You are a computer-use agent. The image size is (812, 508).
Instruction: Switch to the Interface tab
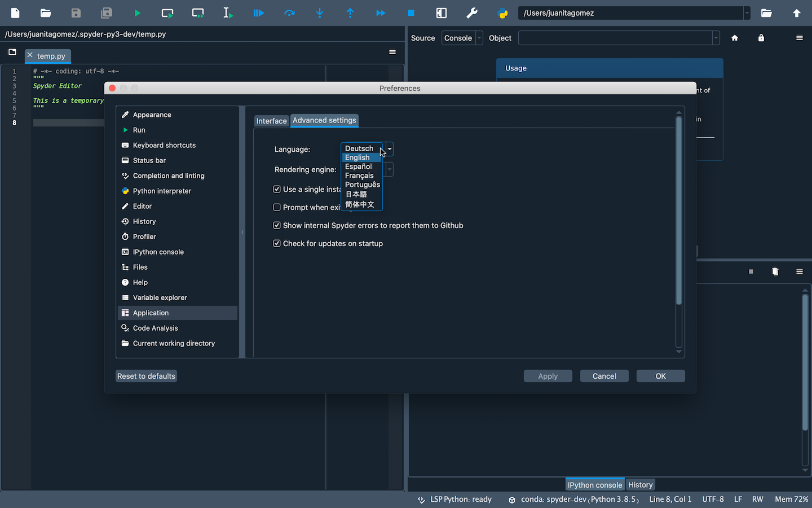pyautogui.click(x=271, y=120)
